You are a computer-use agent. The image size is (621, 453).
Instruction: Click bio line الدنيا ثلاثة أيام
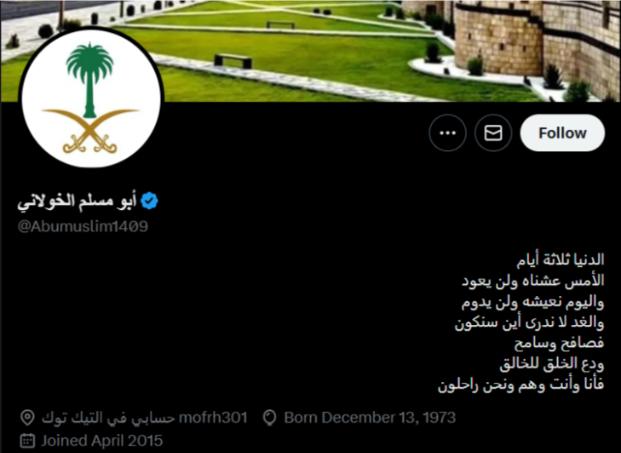tap(560, 260)
